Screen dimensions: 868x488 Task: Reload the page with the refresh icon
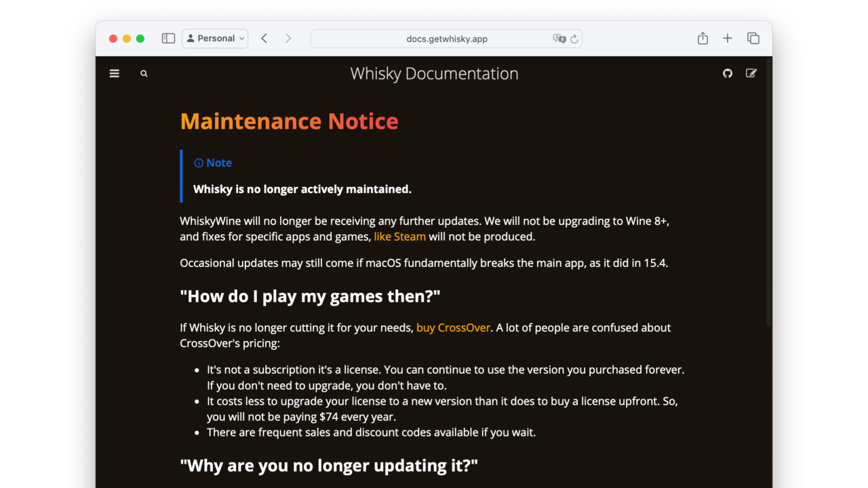tap(574, 39)
